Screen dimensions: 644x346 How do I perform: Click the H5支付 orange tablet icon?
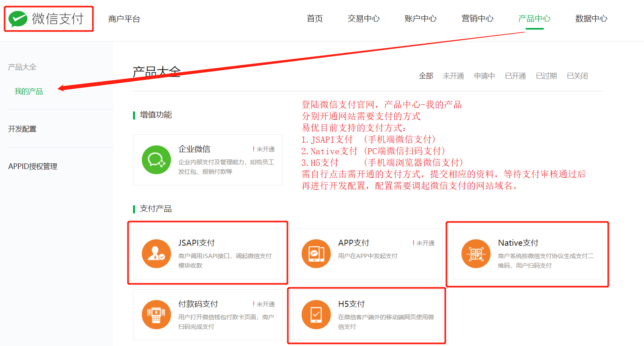(316, 314)
